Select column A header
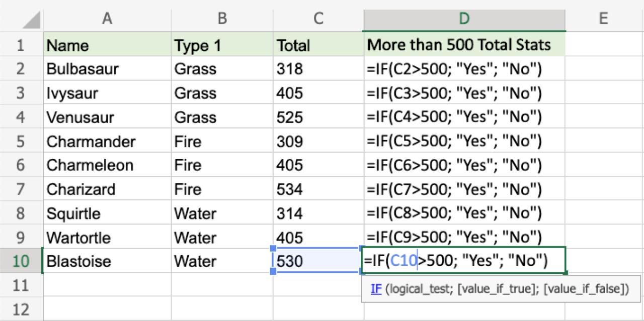Screen dimensions: 644x321 tap(107, 19)
